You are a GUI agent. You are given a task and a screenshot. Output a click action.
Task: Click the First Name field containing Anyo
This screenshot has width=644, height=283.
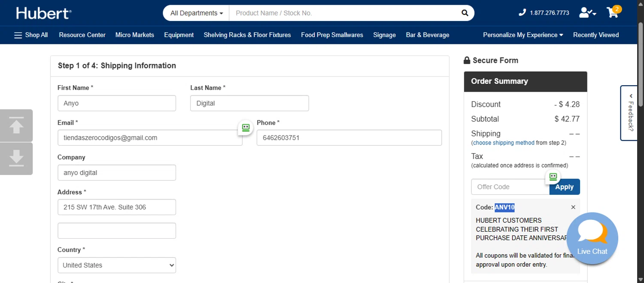tap(117, 103)
